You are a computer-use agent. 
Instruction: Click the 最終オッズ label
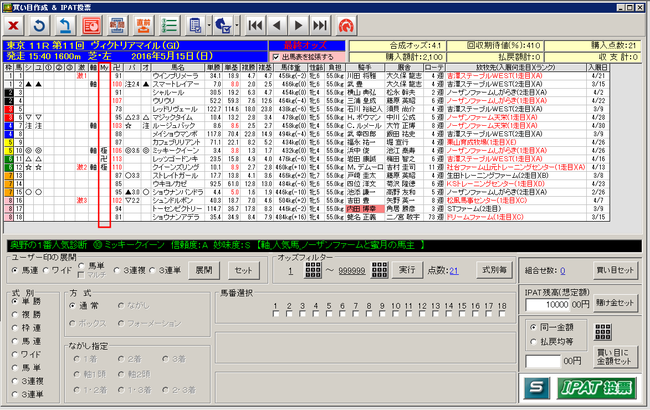(x=305, y=45)
